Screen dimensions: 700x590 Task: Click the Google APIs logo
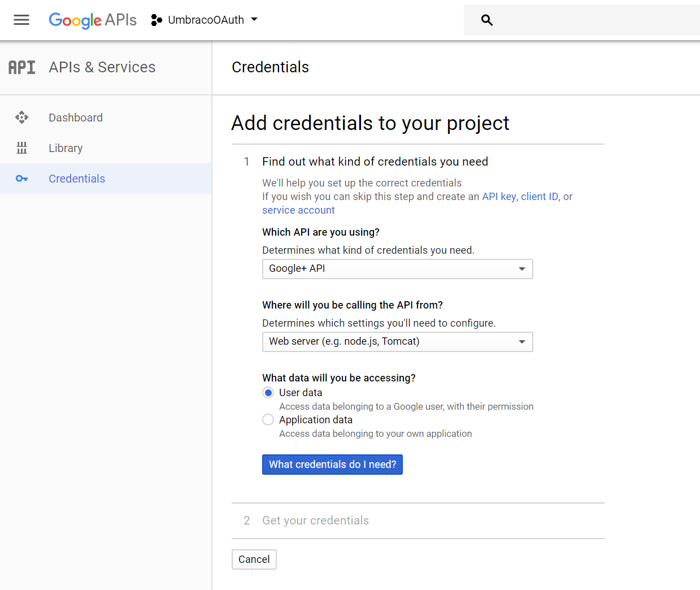(x=93, y=20)
